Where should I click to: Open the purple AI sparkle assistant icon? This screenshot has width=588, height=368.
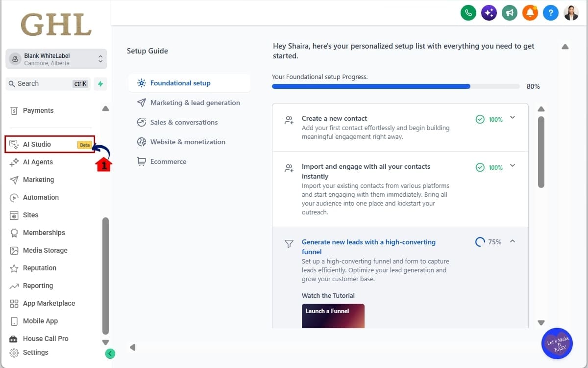(x=489, y=13)
